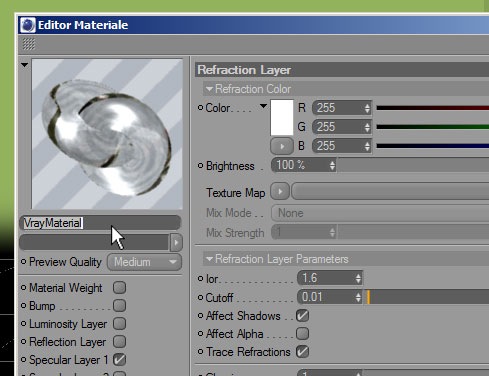Click the dotted grip handle below title bar
Screen dimensions: 489x376
click(x=29, y=44)
